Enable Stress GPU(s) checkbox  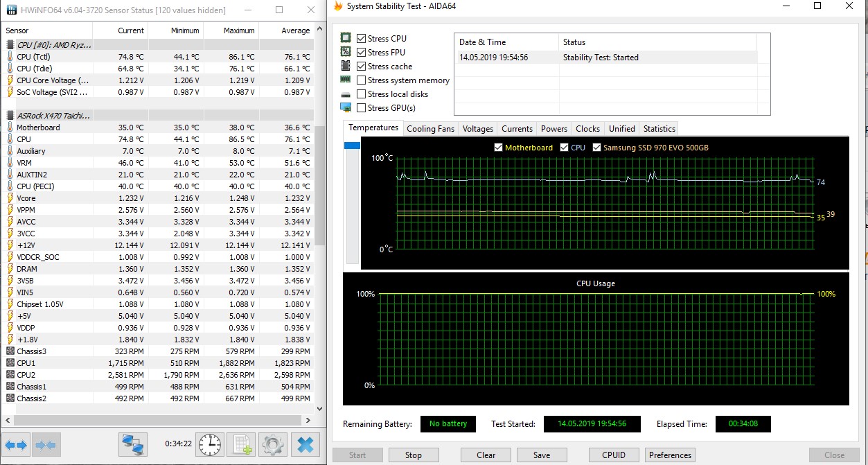[361, 107]
